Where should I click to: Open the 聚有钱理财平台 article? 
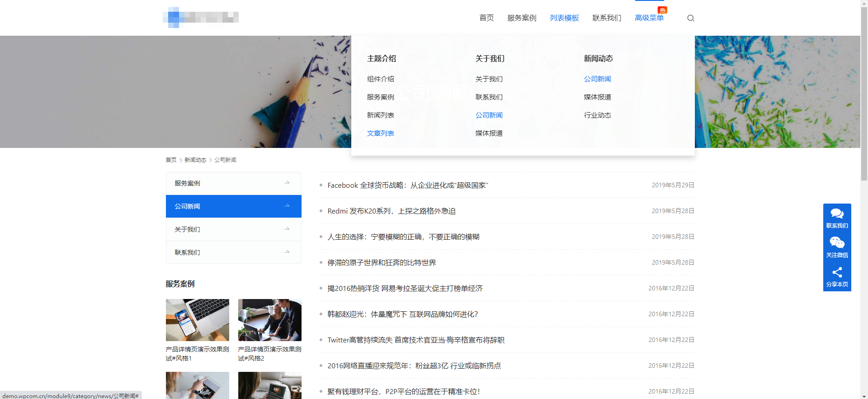click(404, 391)
